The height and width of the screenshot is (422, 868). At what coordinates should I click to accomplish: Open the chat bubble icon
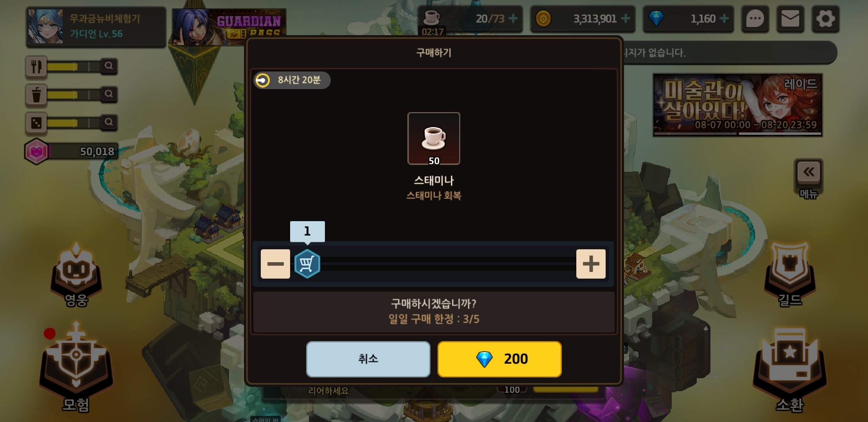coord(755,19)
